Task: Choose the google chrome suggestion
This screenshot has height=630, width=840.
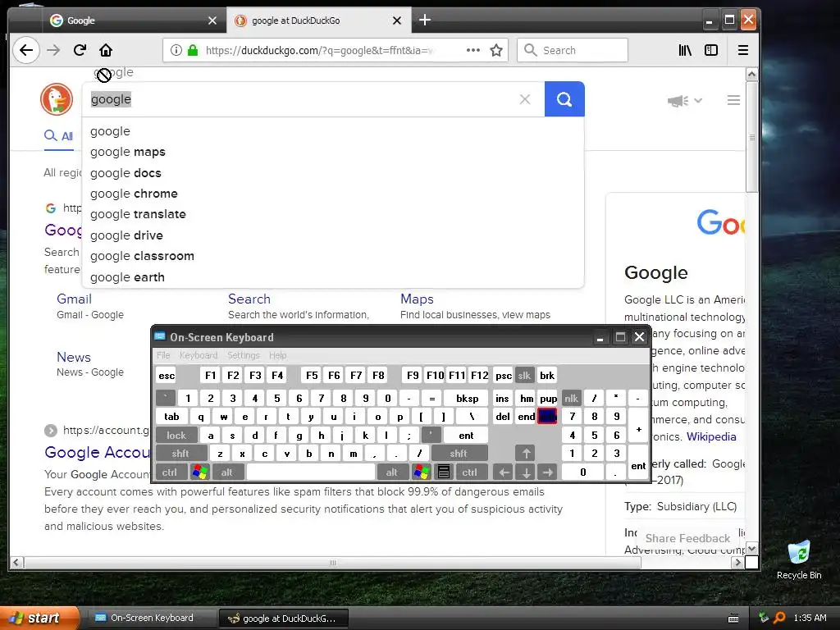Action: [333, 194]
